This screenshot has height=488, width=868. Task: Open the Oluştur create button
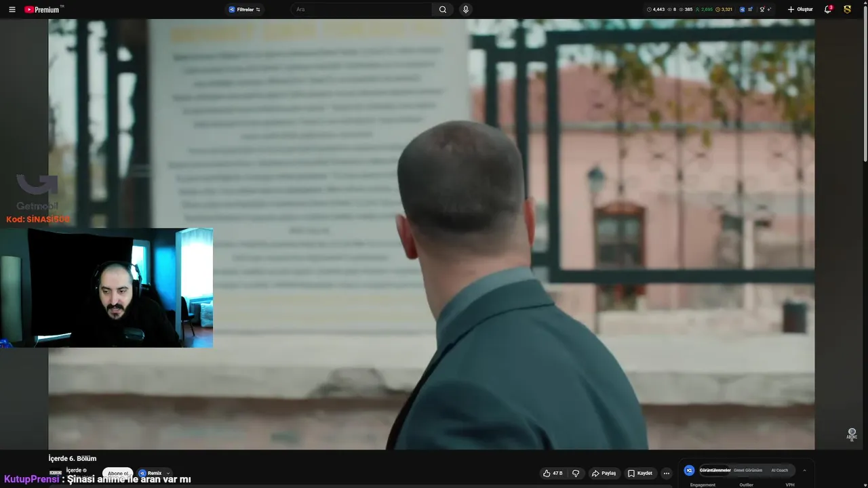coord(800,9)
